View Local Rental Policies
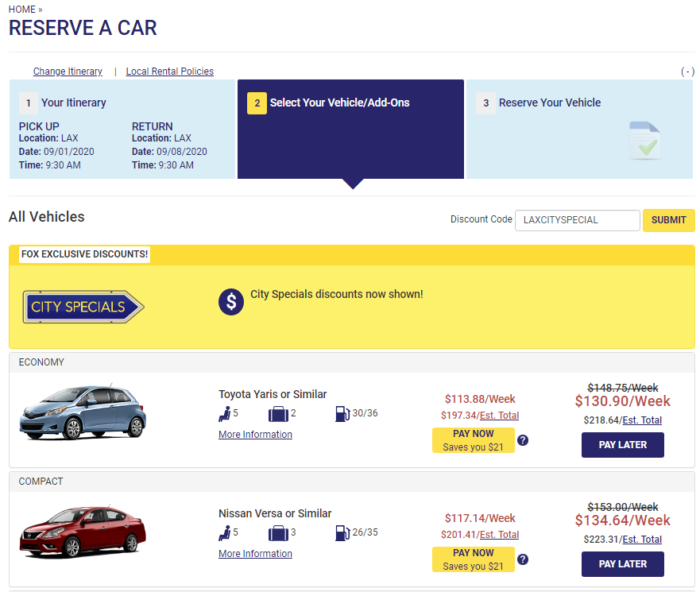Image resolution: width=700 pixels, height=592 pixels. point(169,72)
